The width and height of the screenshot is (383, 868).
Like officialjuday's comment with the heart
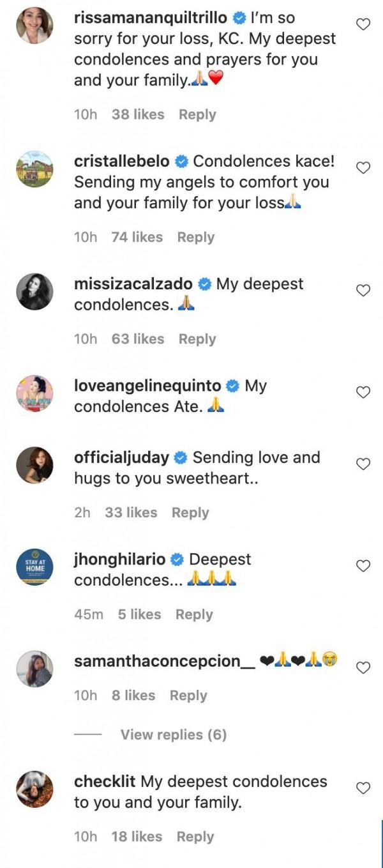coord(363,464)
